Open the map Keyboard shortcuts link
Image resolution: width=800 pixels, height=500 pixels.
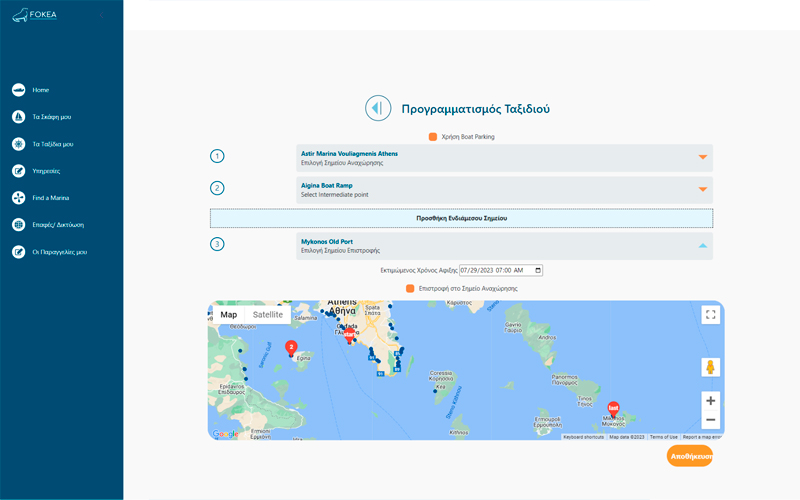pyautogui.click(x=583, y=437)
